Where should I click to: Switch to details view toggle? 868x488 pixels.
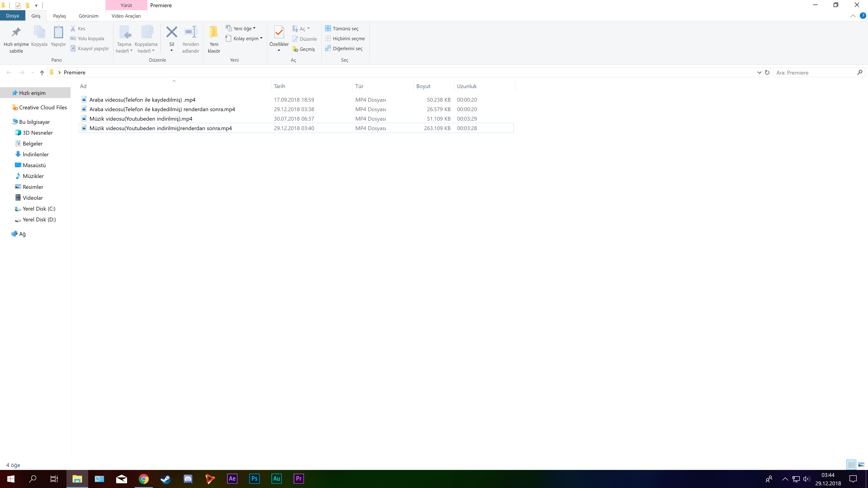(x=851, y=465)
